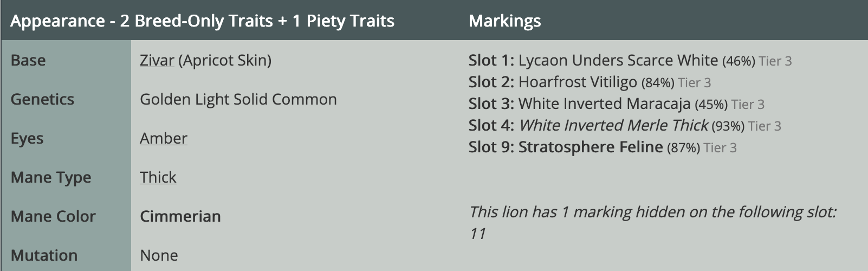The height and width of the screenshot is (271, 868).
Task: Select the Golden Light Solid Common text
Action: [238, 99]
